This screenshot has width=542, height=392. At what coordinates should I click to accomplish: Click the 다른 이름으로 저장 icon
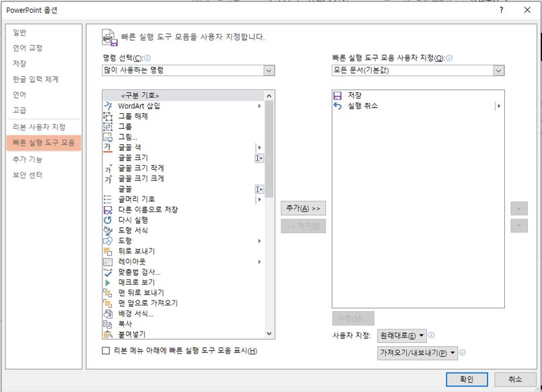coord(108,209)
